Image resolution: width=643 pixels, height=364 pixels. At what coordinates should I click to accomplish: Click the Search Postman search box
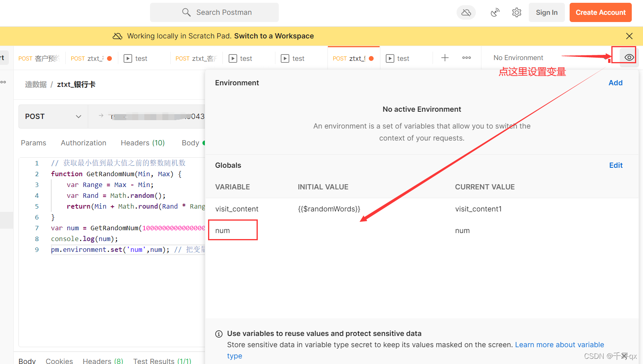(x=214, y=12)
